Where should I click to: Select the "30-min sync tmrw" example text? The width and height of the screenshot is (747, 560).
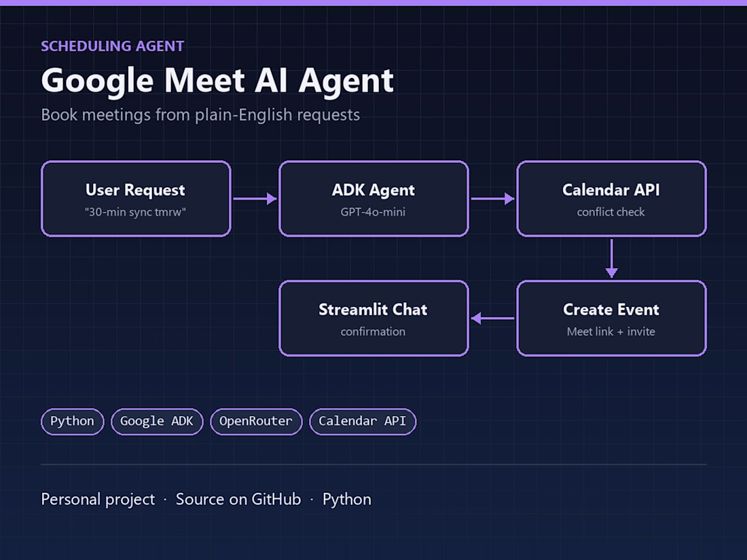135,212
